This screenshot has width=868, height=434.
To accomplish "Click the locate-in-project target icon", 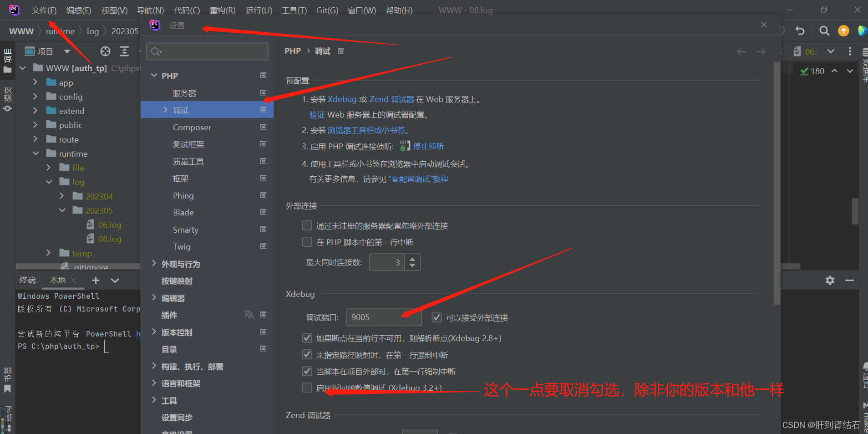I will (x=105, y=51).
